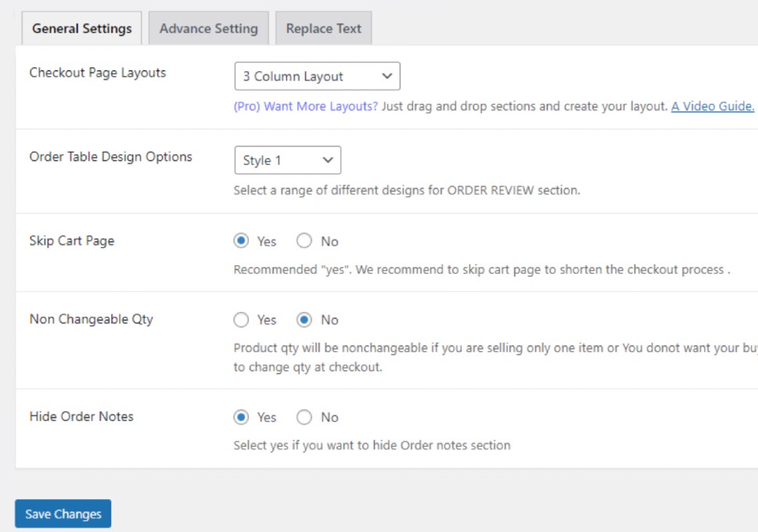Click "(Pro) Want More Layouts?" text
This screenshot has width=758, height=532.
(x=305, y=106)
